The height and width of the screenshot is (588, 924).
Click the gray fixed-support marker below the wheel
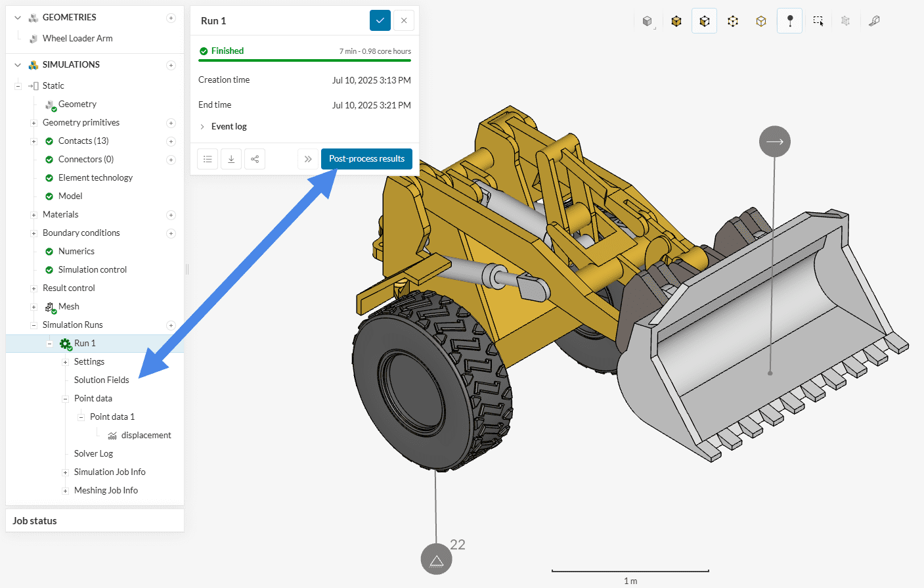click(436, 559)
